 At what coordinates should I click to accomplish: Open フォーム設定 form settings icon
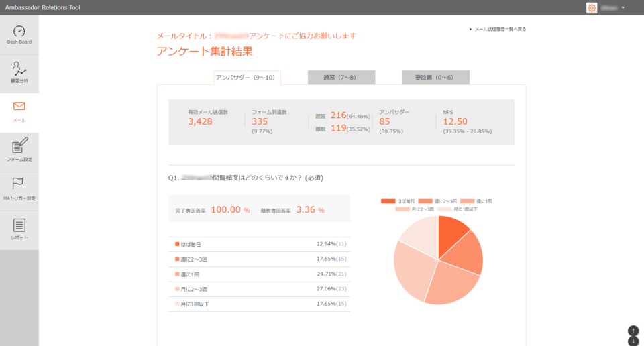pos(19,146)
